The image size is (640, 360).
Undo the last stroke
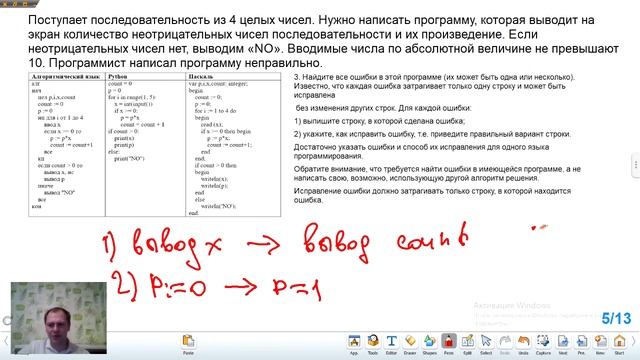524,343
